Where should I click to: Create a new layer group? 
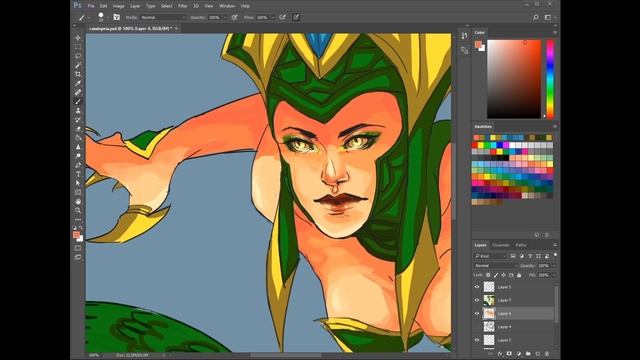pos(528,353)
